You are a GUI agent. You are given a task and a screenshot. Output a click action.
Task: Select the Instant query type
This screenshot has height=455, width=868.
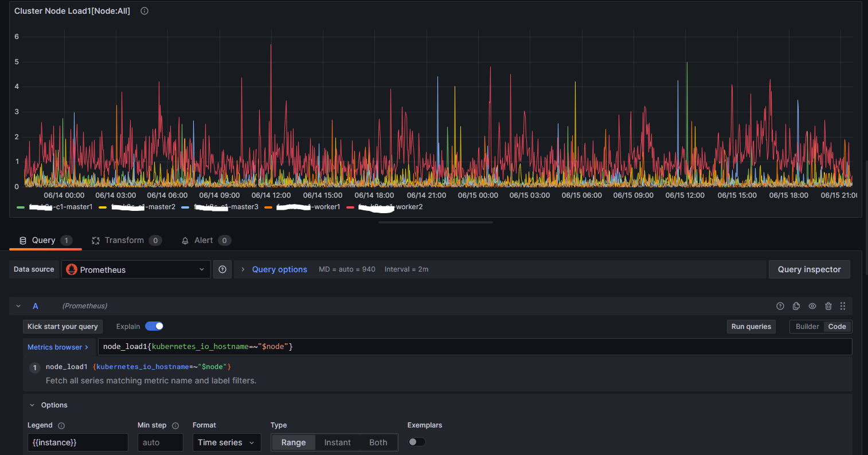337,442
